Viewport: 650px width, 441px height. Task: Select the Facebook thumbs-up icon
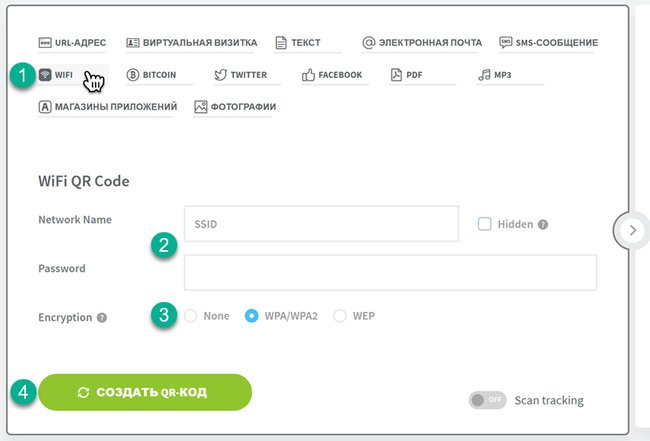point(308,75)
